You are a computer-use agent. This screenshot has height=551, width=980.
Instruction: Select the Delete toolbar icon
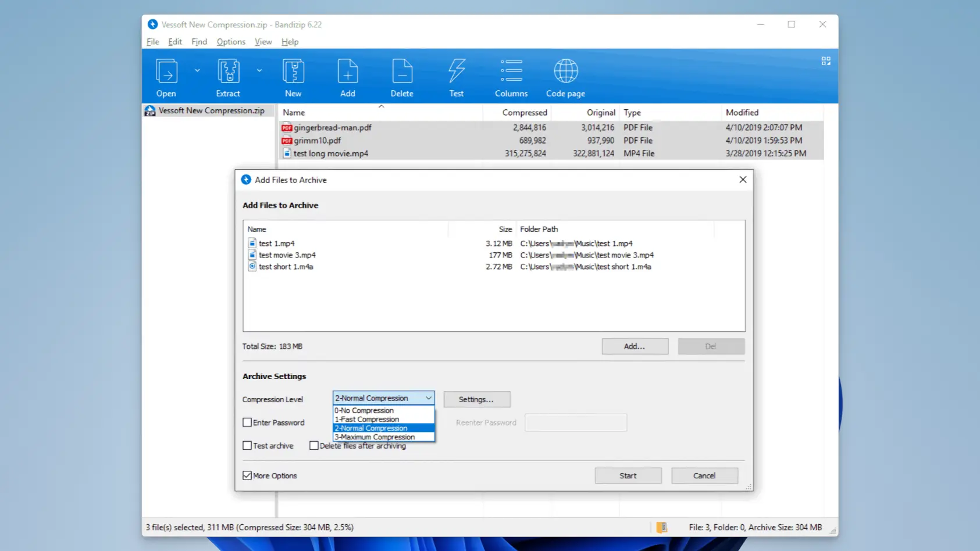tap(402, 76)
